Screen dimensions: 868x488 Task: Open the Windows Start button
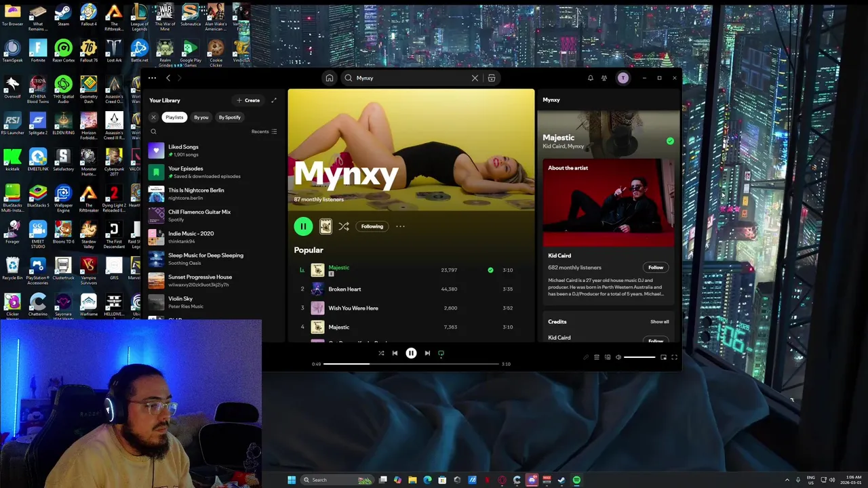pyautogui.click(x=292, y=480)
